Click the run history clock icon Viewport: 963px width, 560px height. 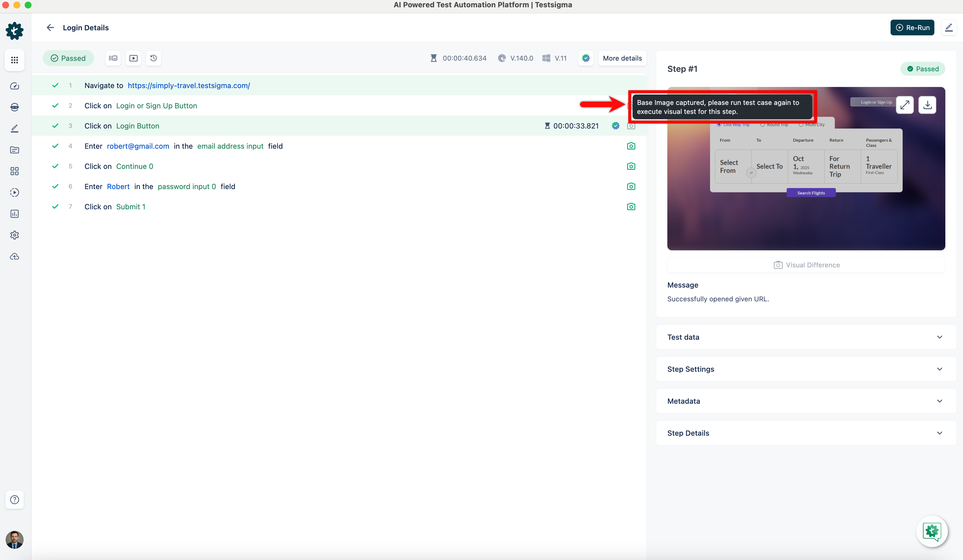tap(154, 58)
